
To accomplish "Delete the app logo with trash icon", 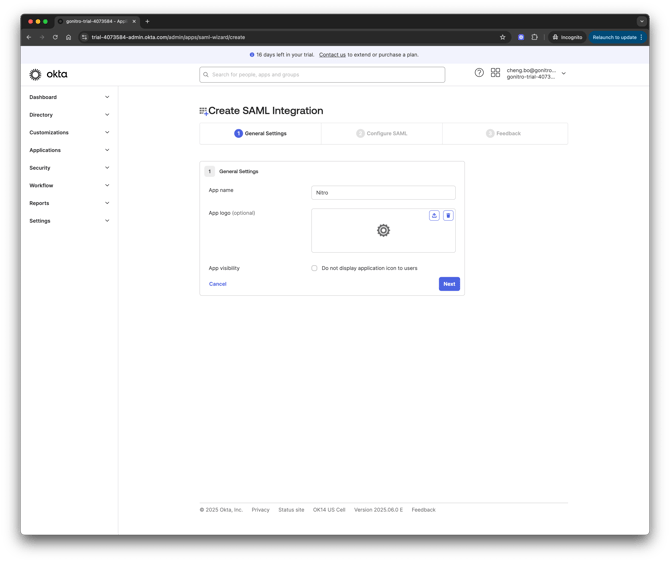I will tap(448, 215).
